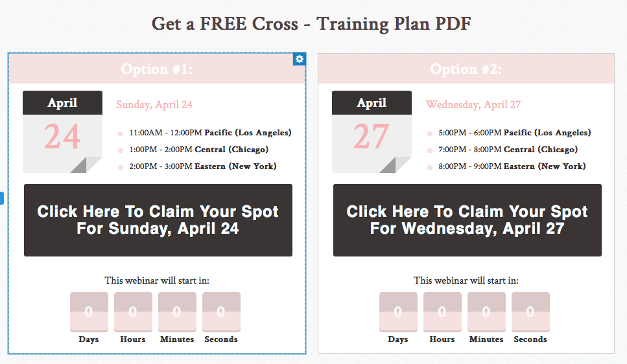The height and width of the screenshot is (364, 627).
Task: Click the 7:00PM - 8:00PM Central time line
Action: click(x=508, y=150)
